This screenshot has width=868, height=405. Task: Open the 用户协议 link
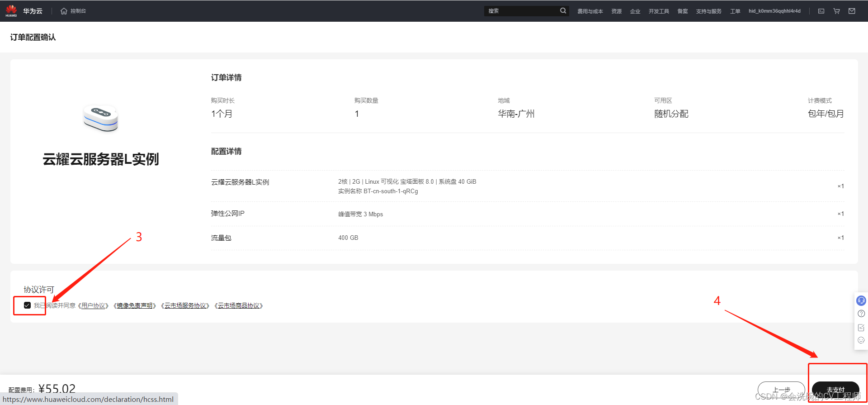pos(93,306)
